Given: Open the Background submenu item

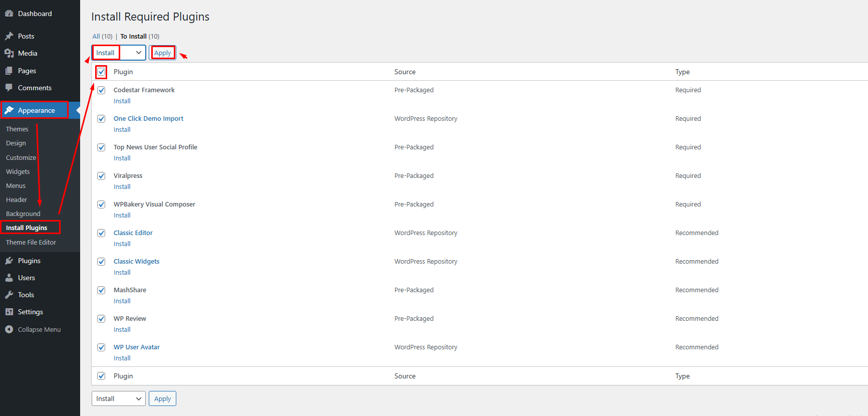Looking at the screenshot, I should [x=23, y=214].
